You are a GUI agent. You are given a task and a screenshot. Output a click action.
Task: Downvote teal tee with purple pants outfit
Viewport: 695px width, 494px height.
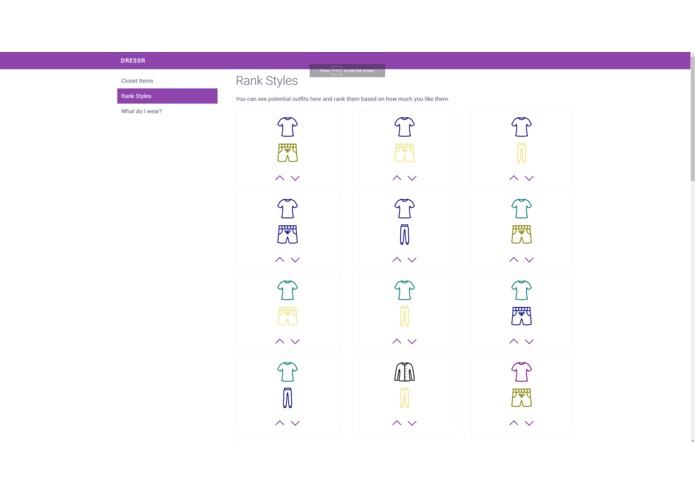295,423
